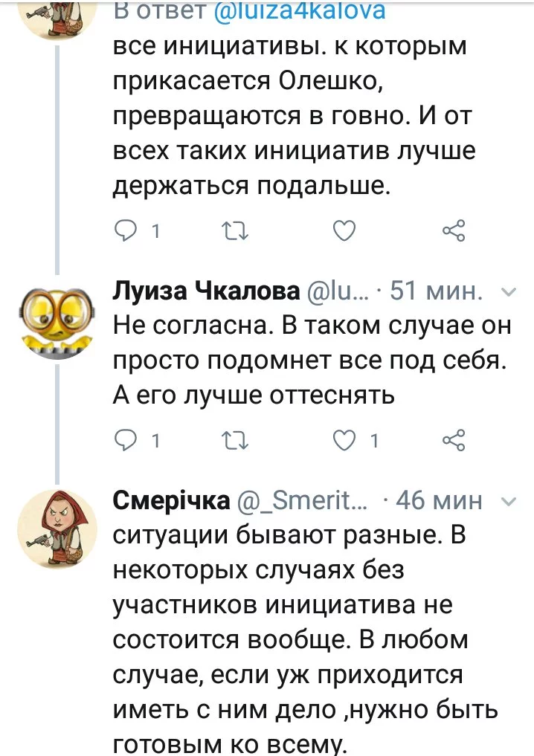
Task: Open tweet options for Луиза Чкалова's tweet
Action: tap(509, 292)
